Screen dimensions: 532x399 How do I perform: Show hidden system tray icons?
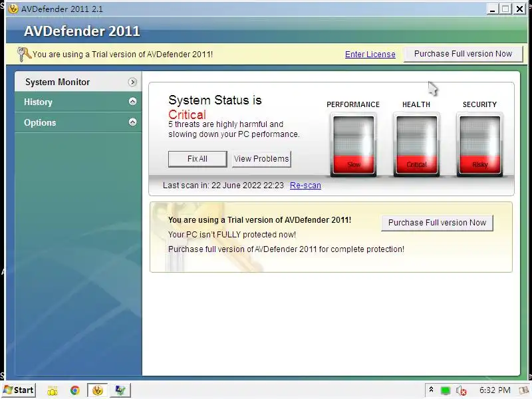(431, 390)
